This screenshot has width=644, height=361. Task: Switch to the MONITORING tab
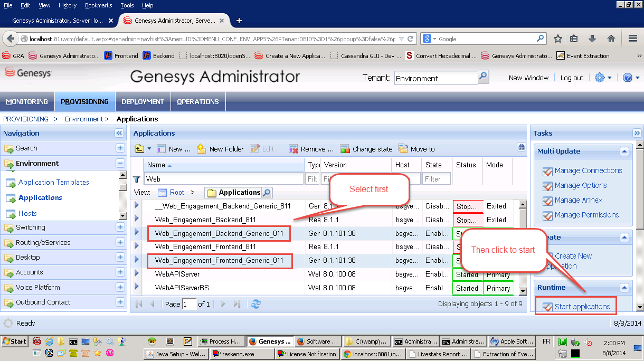pos(27,101)
